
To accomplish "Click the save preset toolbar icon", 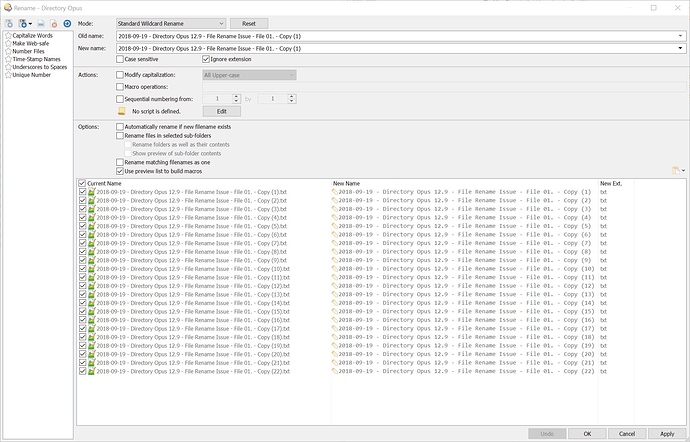I will [9, 24].
